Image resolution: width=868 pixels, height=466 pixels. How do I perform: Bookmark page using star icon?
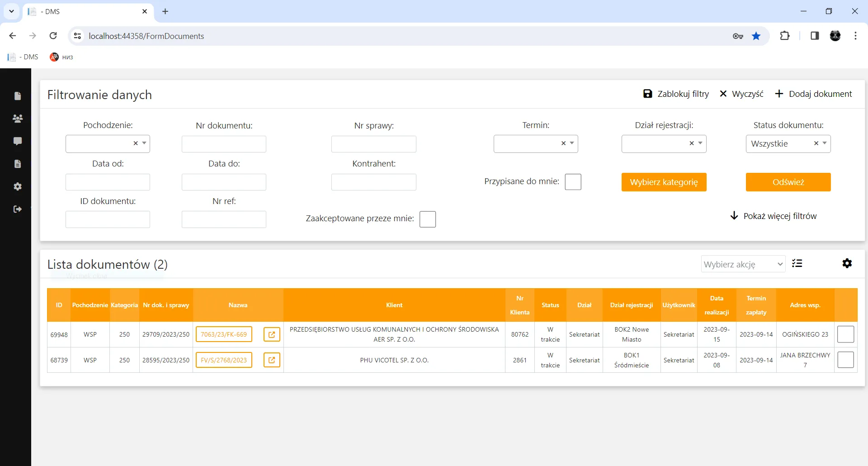(756, 36)
